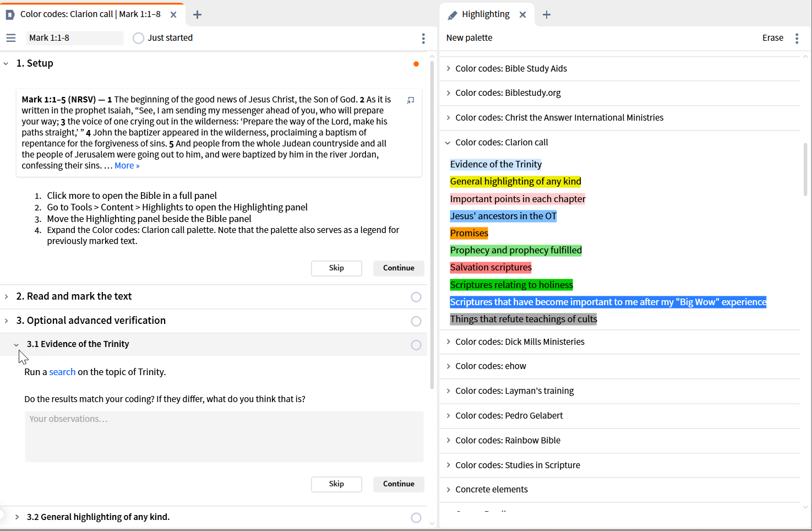Image resolution: width=812 pixels, height=531 pixels.
Task: Click the pin icon on the Mark passage
Action: point(410,100)
